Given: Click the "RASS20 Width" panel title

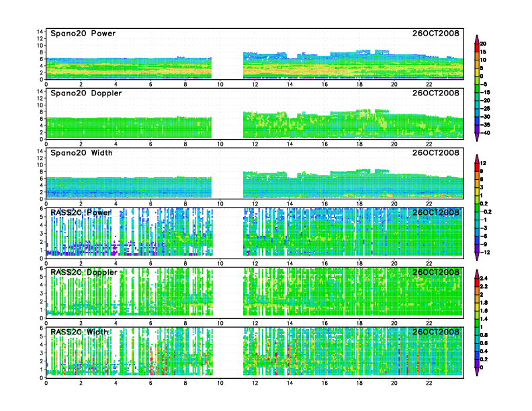Looking at the screenshot, I should (79, 332).
